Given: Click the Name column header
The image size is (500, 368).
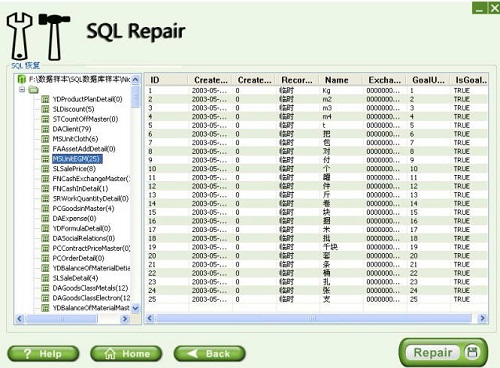Looking at the screenshot, I should (x=340, y=80).
